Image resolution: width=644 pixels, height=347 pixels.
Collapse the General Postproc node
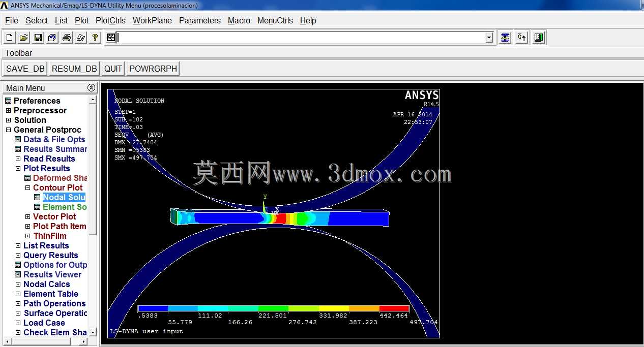coord(8,130)
